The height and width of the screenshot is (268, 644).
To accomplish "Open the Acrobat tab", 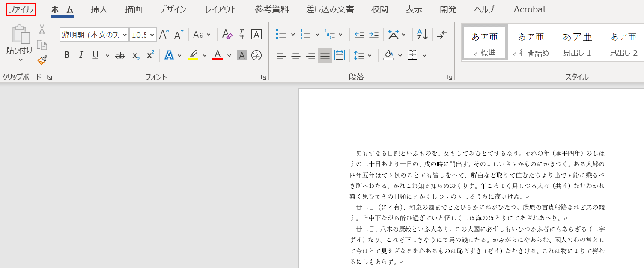I will click(x=530, y=9).
